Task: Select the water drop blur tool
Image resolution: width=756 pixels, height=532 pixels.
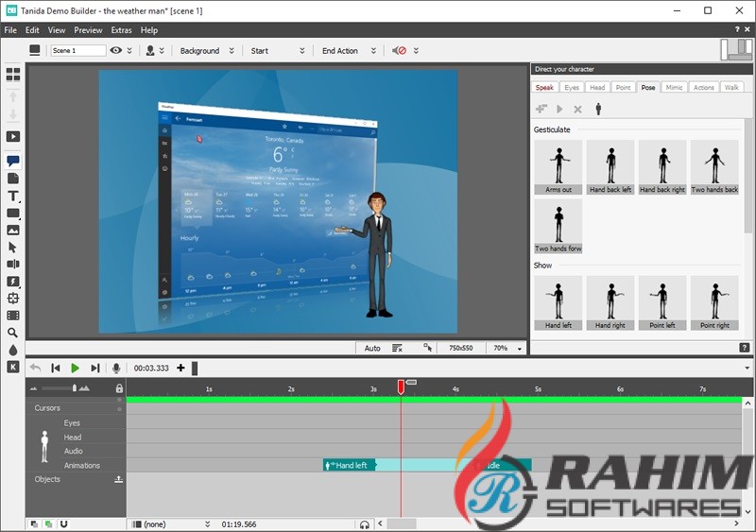Action: click(x=13, y=350)
